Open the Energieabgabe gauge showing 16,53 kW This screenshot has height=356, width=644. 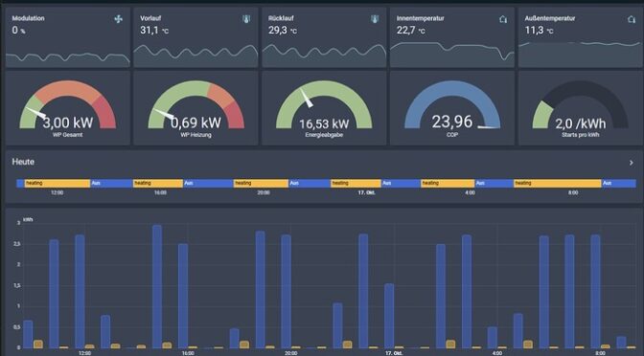point(324,108)
